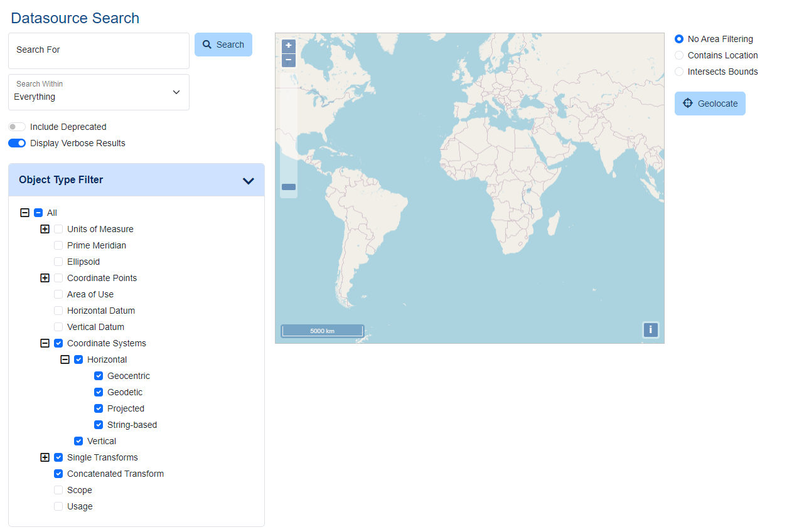804x532 pixels.
Task: Open the map info attribution icon
Action: pos(650,329)
